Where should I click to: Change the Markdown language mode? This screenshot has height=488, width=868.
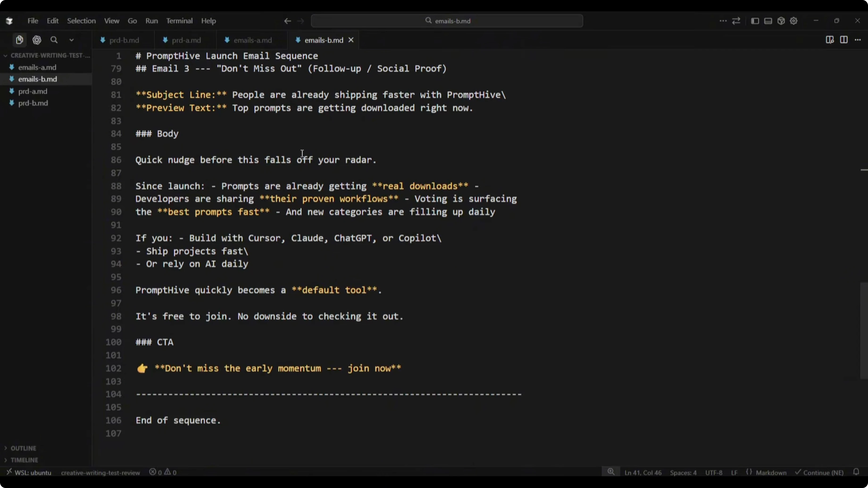pyautogui.click(x=771, y=472)
